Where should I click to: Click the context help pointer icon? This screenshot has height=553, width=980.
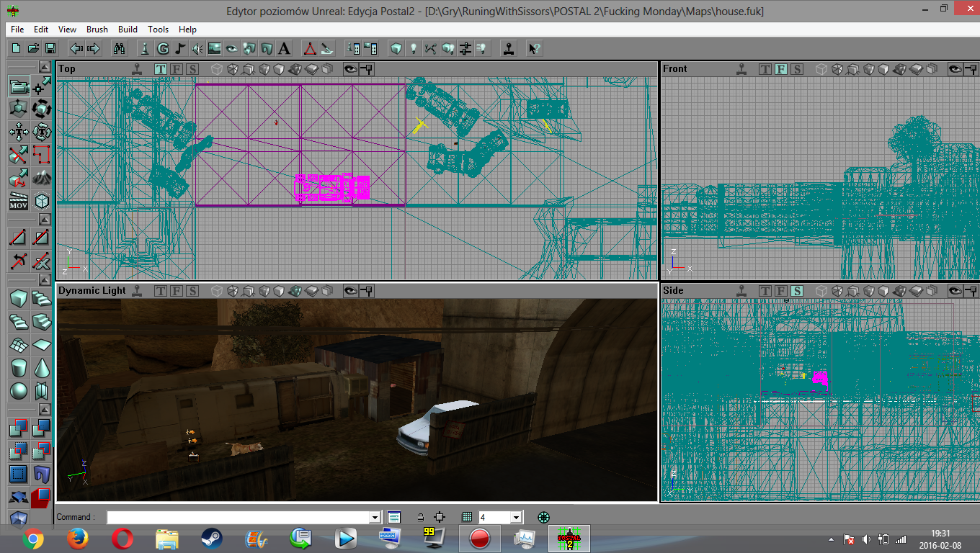point(534,48)
